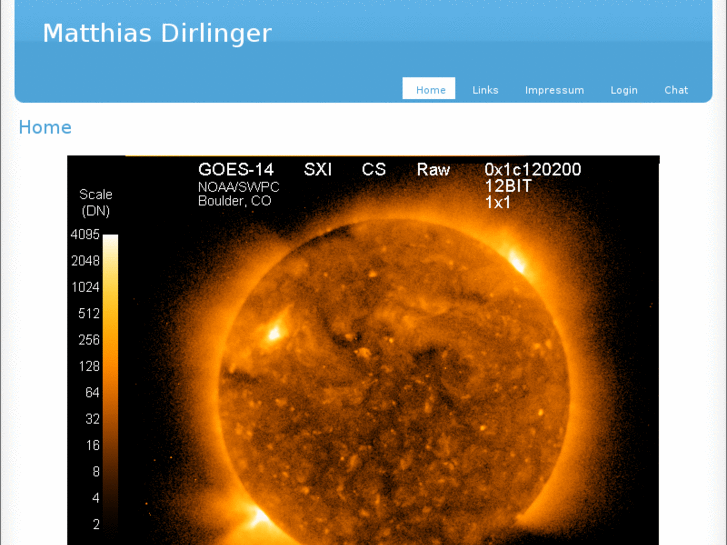Viewport: 727px width, 545px height.
Task: Click the GOES-14 label in the image
Action: tap(236, 169)
